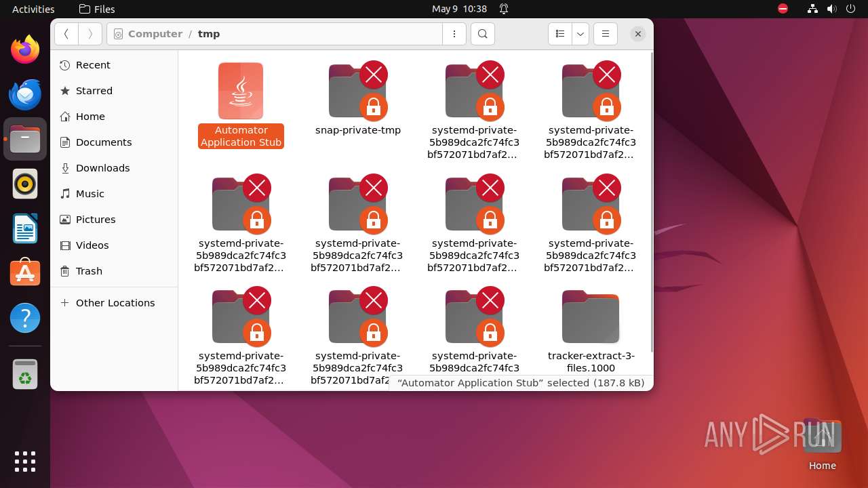Open the Files app menu in top bar
Viewport: 868px width, 488px height.
click(97, 9)
